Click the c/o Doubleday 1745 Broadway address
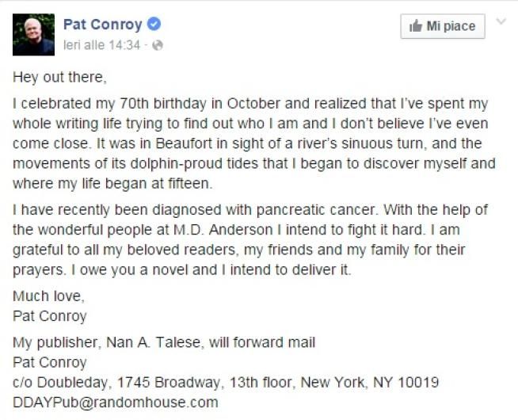518x420 pixels. pos(226,383)
